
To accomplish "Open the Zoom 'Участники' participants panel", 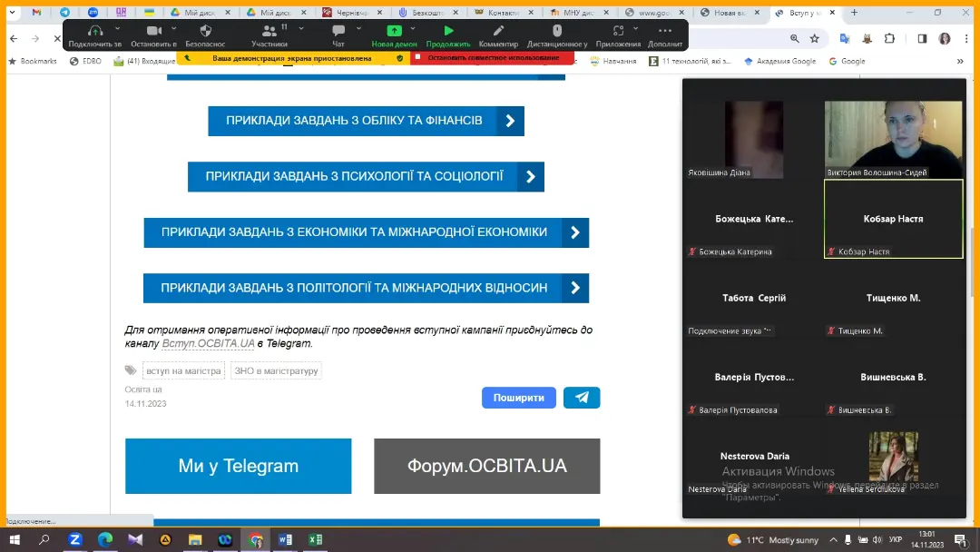I will (269, 31).
